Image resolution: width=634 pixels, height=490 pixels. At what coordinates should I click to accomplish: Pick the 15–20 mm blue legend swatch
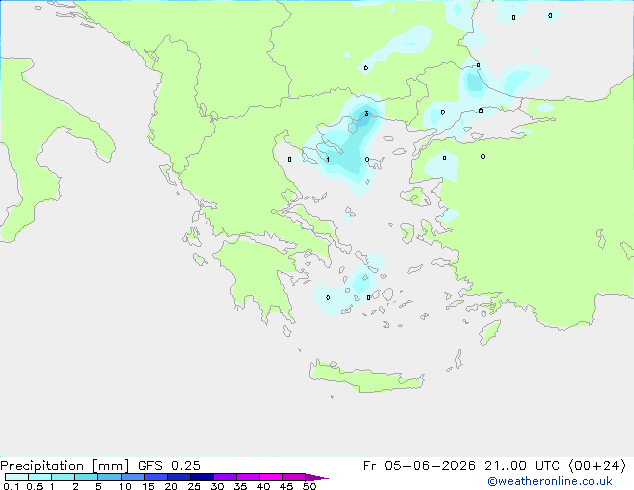tap(156, 477)
